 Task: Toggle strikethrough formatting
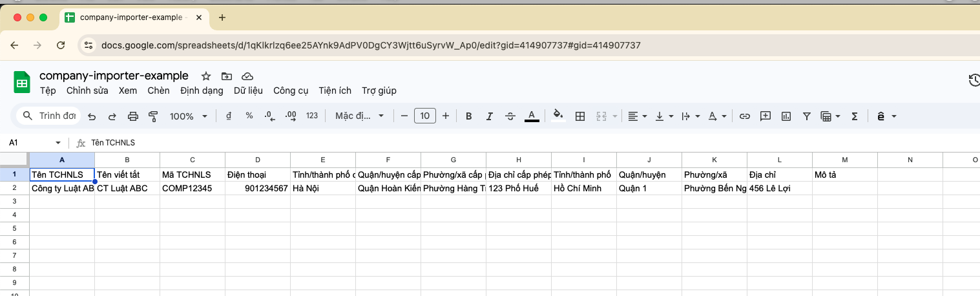tap(510, 116)
